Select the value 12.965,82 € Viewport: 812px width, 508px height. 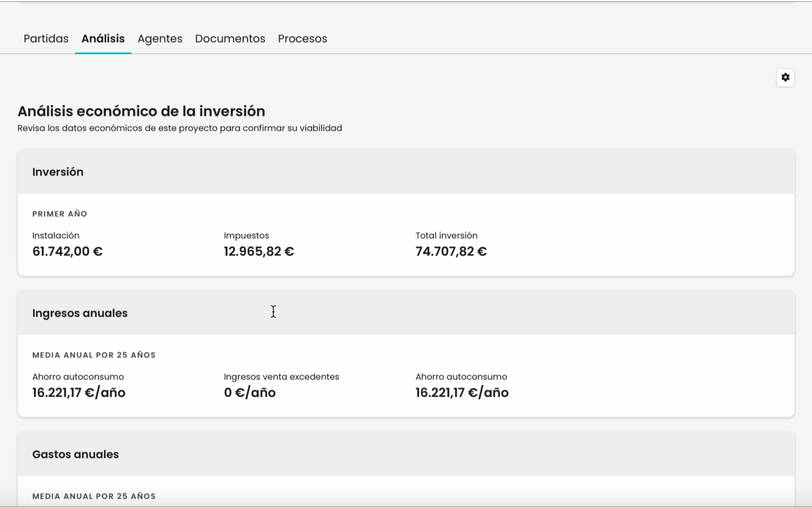point(259,251)
